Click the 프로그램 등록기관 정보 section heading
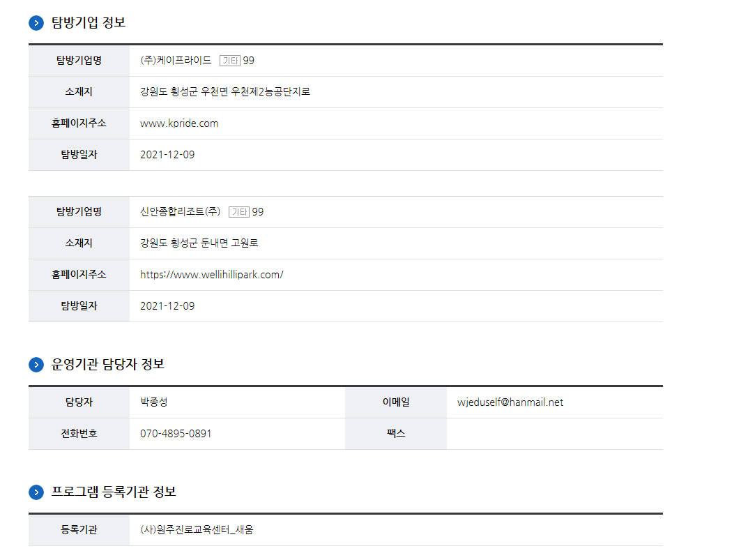 pos(114,492)
